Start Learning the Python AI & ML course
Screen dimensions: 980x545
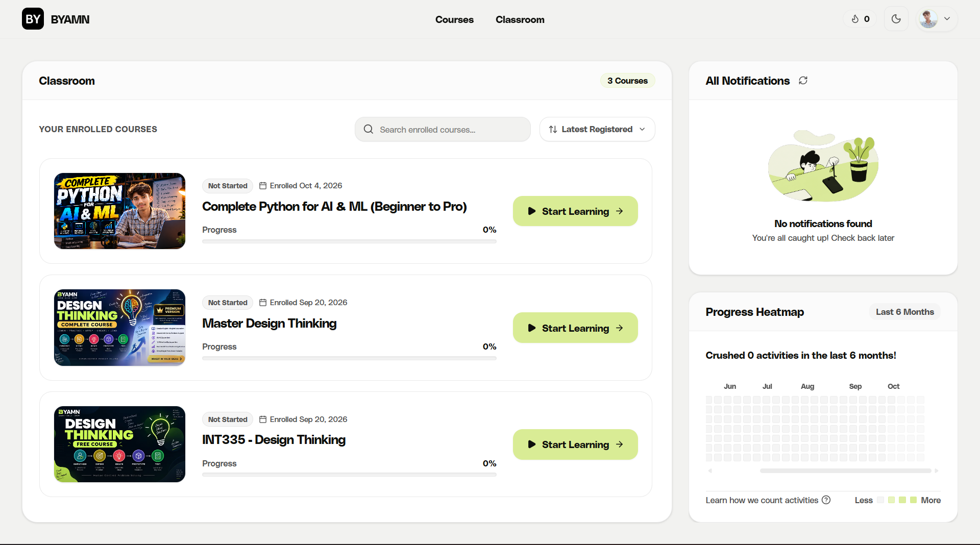pos(575,211)
